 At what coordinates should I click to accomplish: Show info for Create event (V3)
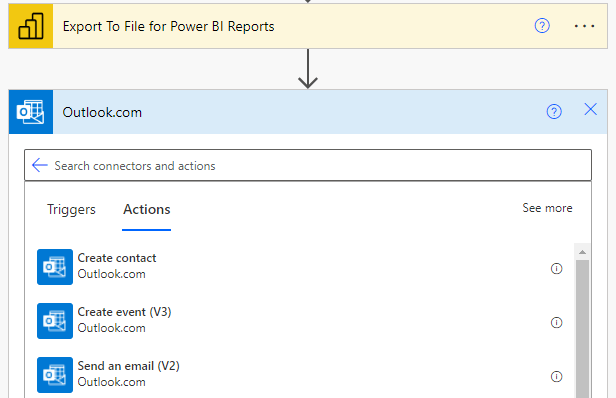point(556,323)
